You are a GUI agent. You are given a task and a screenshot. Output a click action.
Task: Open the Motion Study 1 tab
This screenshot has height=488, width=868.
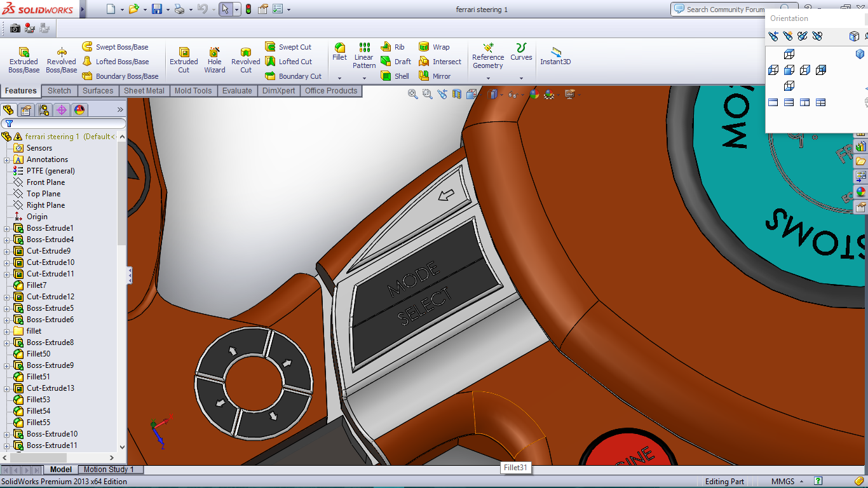(109, 470)
